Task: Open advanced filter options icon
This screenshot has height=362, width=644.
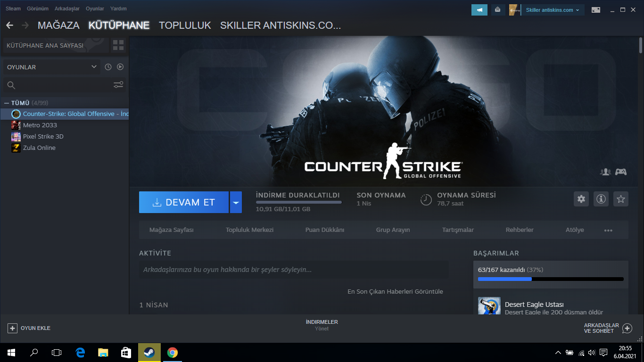Action: 118,85
